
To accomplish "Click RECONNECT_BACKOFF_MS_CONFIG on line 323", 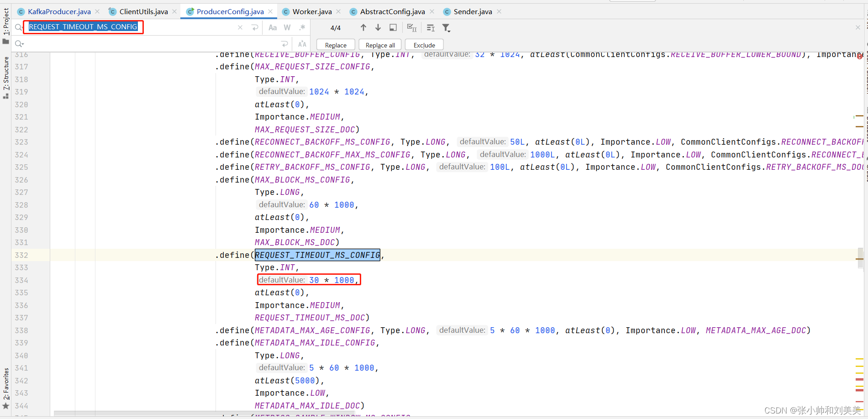I will coord(322,142).
